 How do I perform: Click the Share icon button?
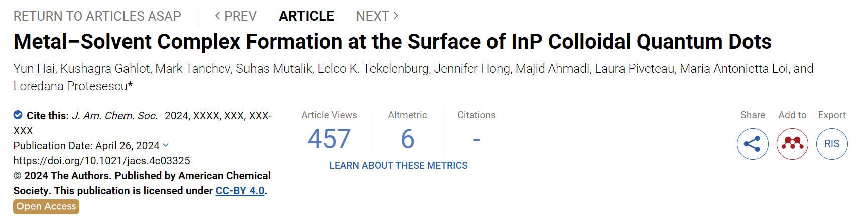tap(752, 144)
